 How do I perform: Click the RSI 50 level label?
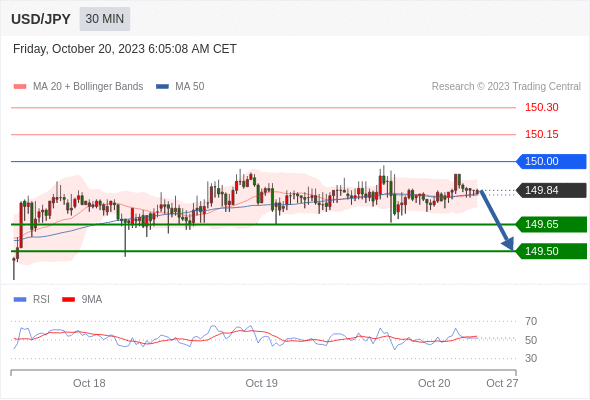point(531,340)
